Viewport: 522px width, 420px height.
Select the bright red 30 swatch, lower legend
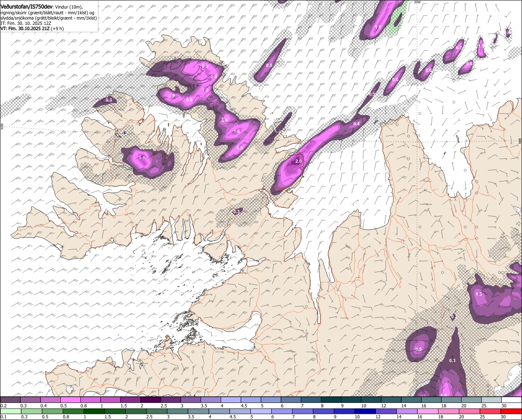512,411
